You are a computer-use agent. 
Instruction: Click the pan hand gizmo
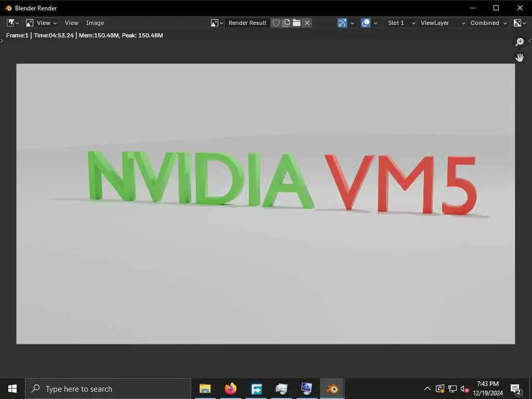click(520, 58)
